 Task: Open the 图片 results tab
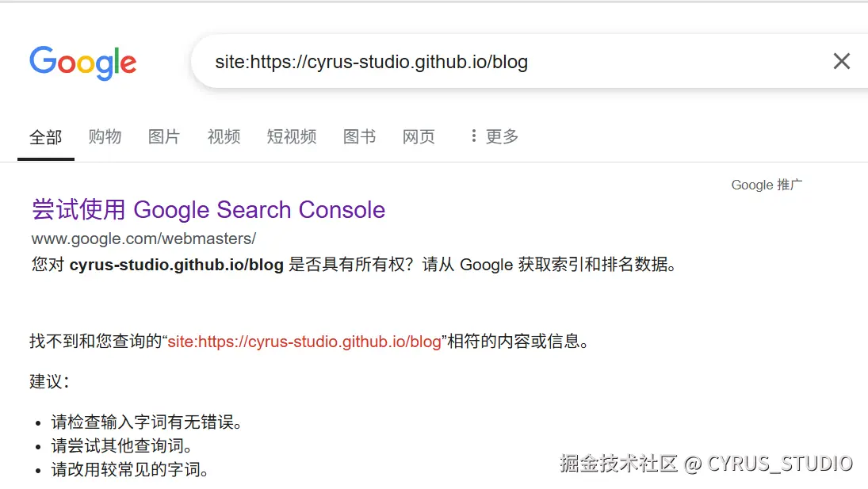[164, 136]
